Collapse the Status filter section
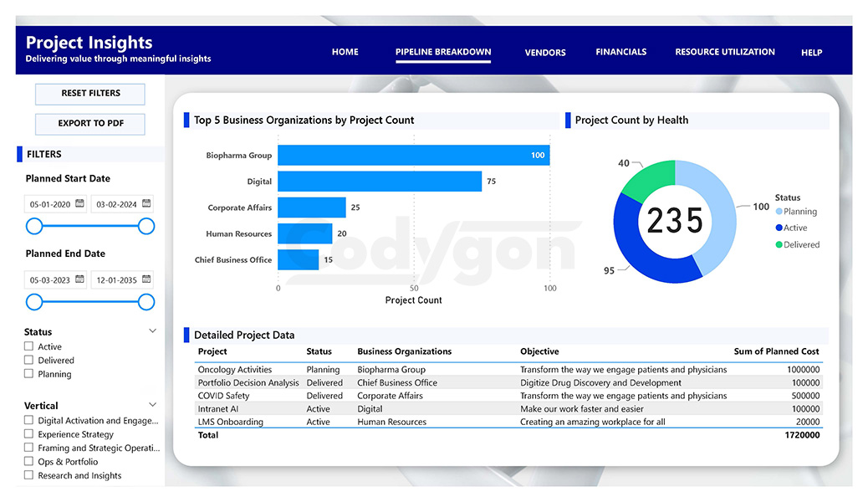 152,330
